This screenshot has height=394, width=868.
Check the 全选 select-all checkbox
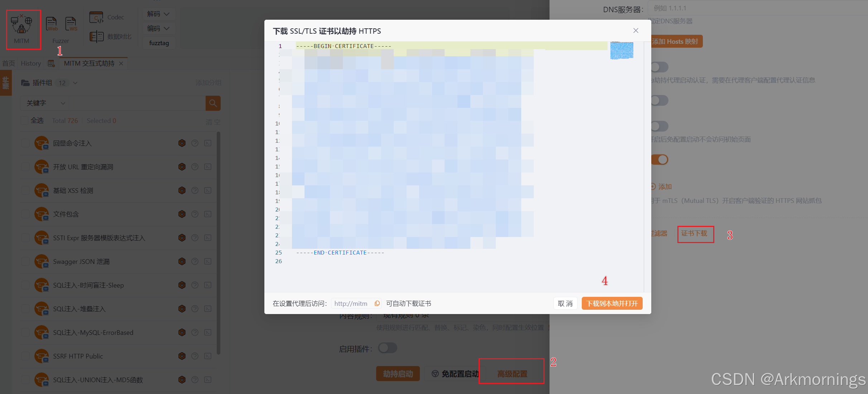(x=24, y=120)
